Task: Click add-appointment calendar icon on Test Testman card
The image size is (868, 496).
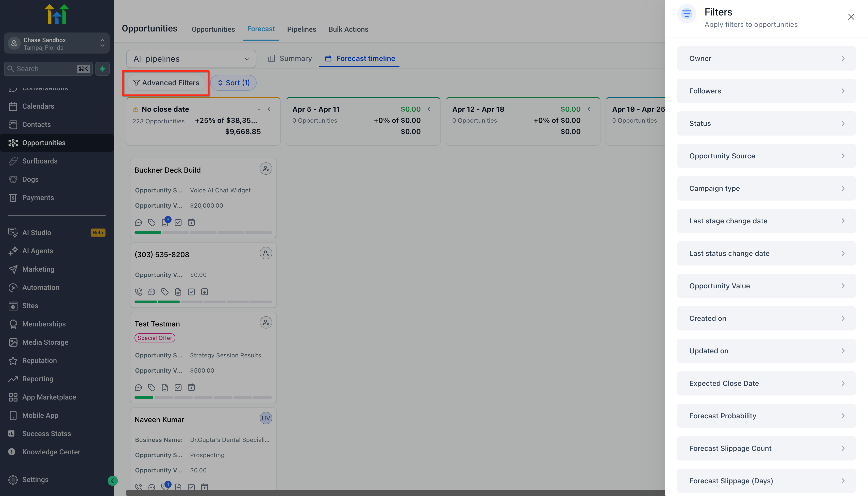Action: pyautogui.click(x=191, y=388)
